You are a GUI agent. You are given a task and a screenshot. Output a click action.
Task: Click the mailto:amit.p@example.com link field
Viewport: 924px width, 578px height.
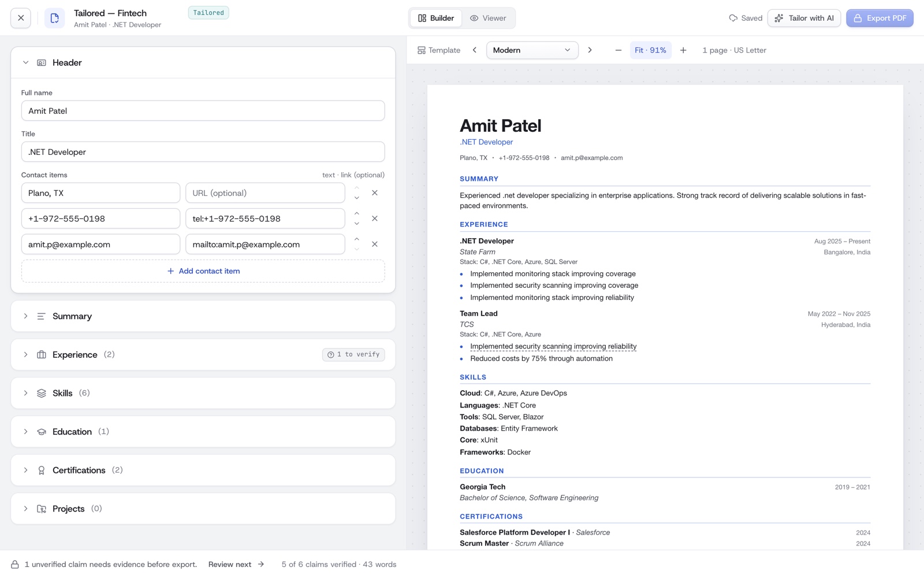tap(265, 244)
